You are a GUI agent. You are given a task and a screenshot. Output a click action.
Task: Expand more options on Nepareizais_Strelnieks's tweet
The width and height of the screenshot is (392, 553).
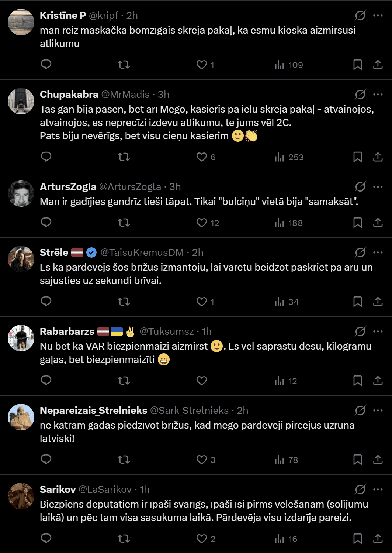click(378, 411)
